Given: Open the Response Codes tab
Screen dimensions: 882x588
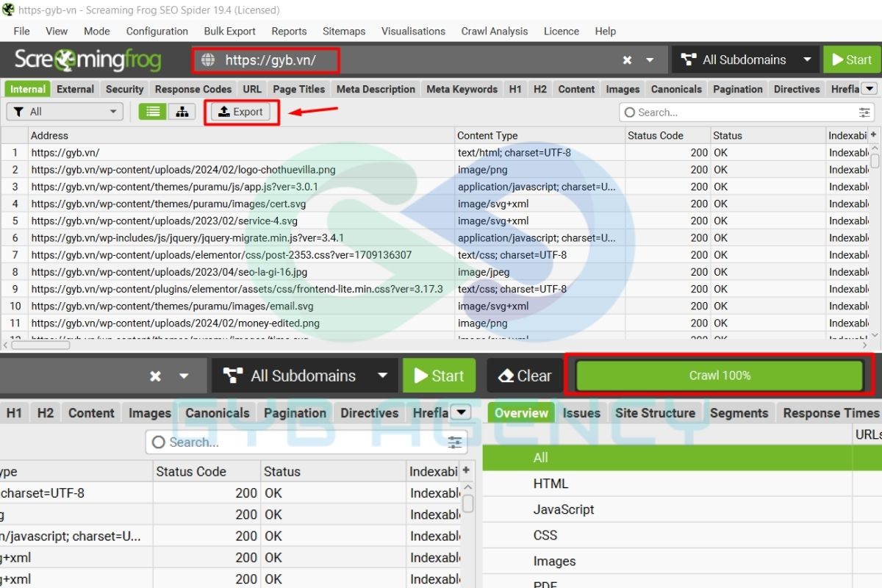Looking at the screenshot, I should point(193,89).
